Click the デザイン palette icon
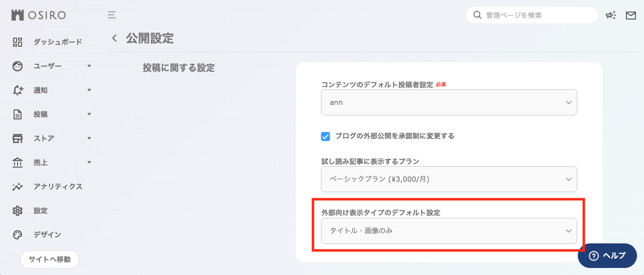The height and width of the screenshot is (275, 644). pos(18,235)
